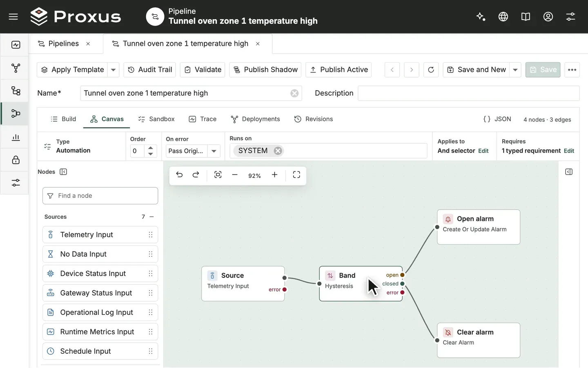588x368 pixels.
Task: Open the three-dot more actions menu
Action: point(572,70)
